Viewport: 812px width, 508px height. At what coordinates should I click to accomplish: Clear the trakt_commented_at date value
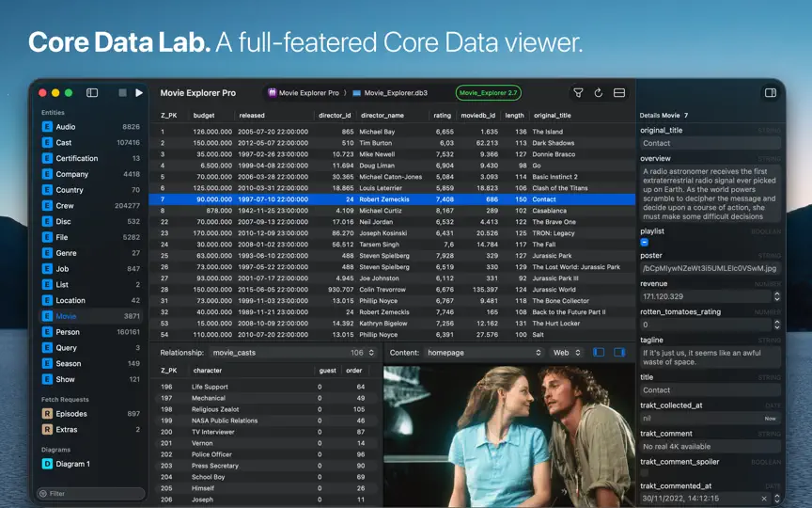coord(764,499)
